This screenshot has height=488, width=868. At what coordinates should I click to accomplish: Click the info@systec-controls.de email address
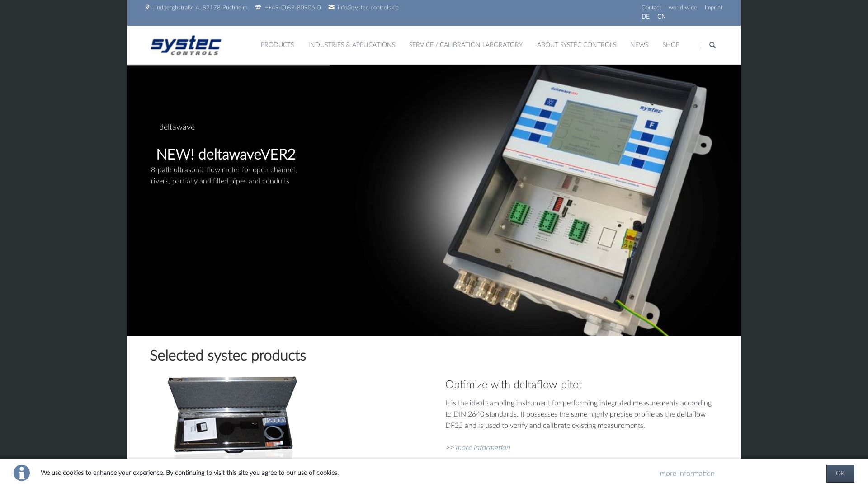tap(368, 8)
